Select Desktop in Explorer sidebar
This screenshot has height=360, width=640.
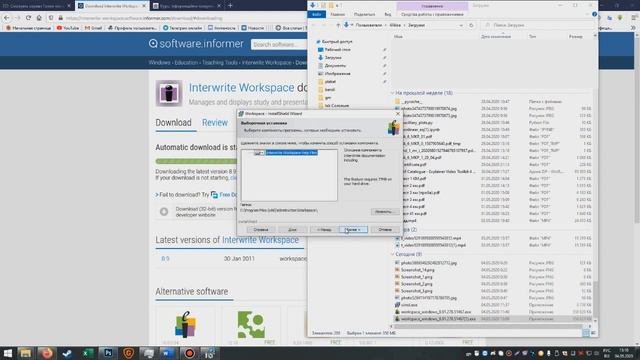point(334,49)
